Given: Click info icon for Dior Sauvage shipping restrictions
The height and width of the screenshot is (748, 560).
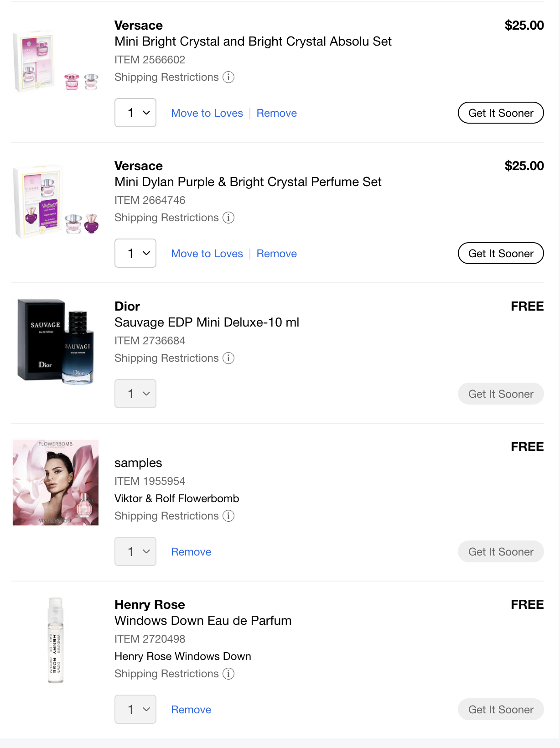Looking at the screenshot, I should pos(228,358).
